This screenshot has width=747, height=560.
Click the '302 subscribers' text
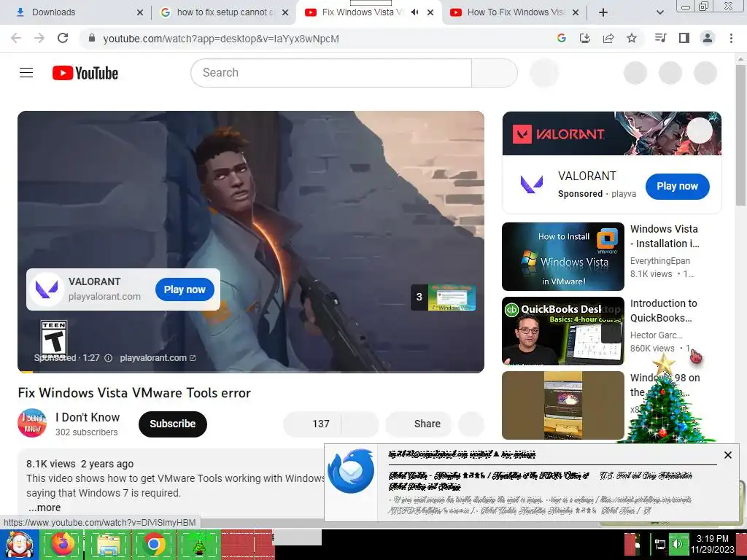point(86,432)
